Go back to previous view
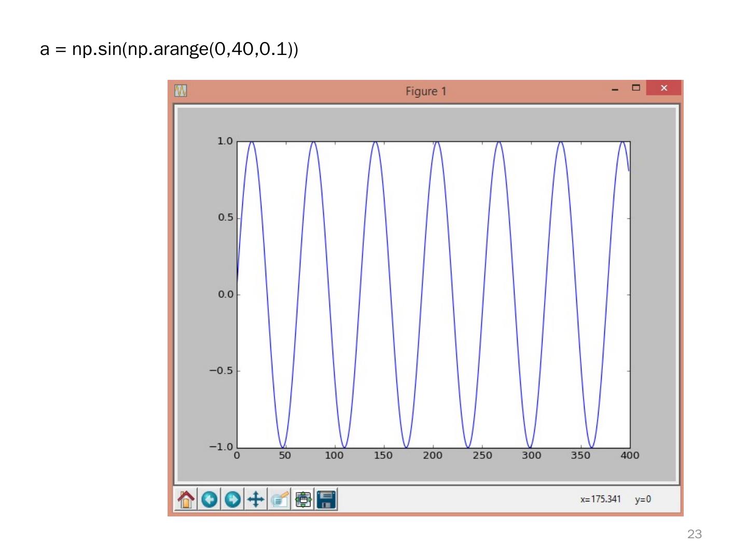747x560 pixels. 210,499
